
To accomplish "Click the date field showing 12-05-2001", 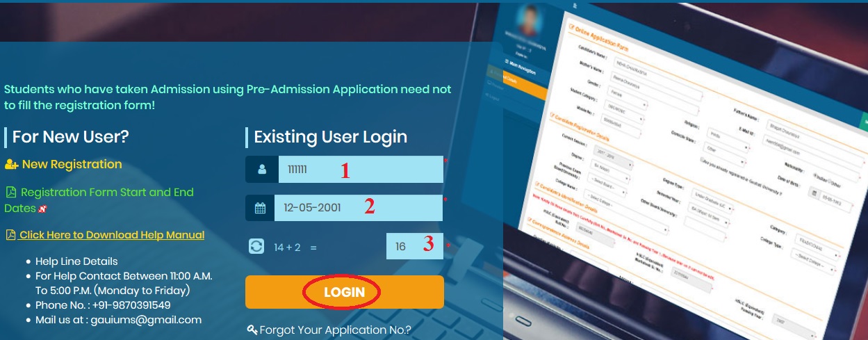I will (x=358, y=208).
